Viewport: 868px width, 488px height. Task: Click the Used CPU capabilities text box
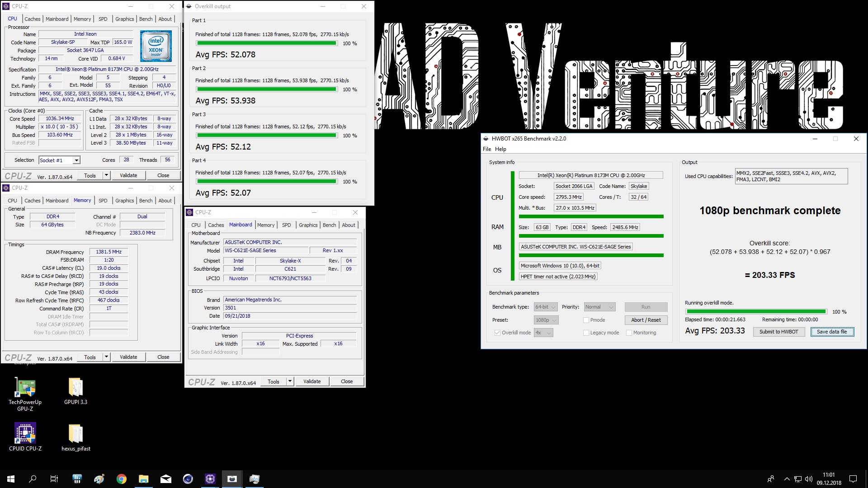[791, 176]
